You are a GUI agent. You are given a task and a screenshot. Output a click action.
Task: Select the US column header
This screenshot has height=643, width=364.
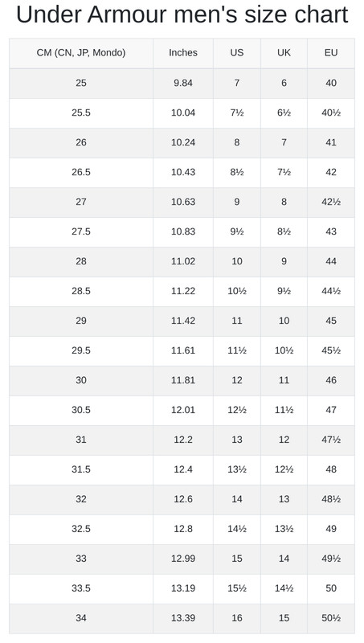click(237, 53)
